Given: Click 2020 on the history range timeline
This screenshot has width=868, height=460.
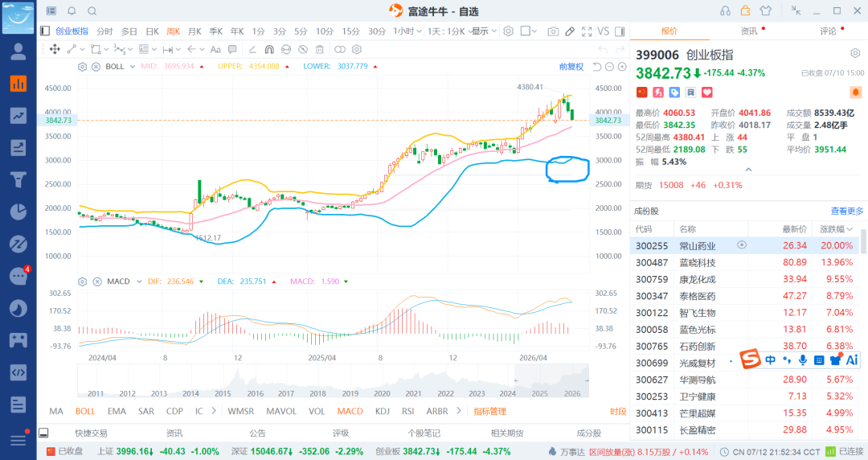Looking at the screenshot, I should tap(382, 393).
